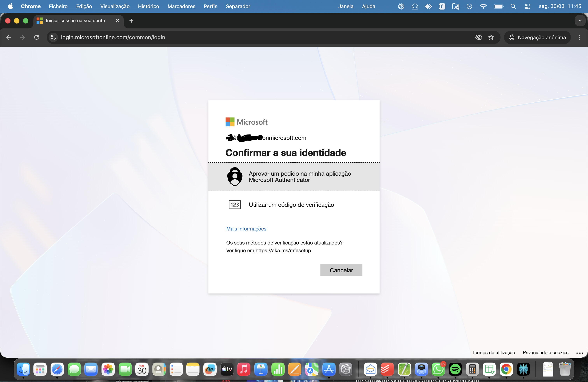Bookmark this page with star icon
Viewport: 588px width, 382px height.
click(x=491, y=37)
